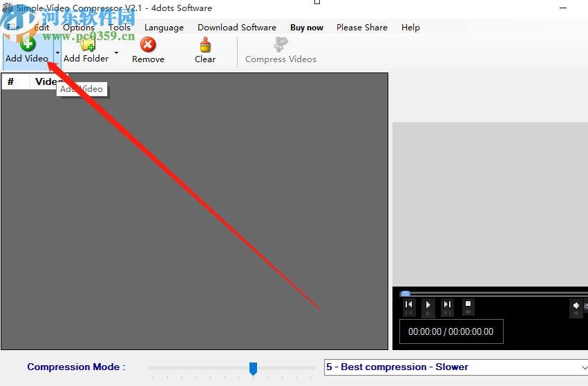Expand the Add Folder dropdown arrow
The height and width of the screenshot is (386, 588).
(x=116, y=52)
